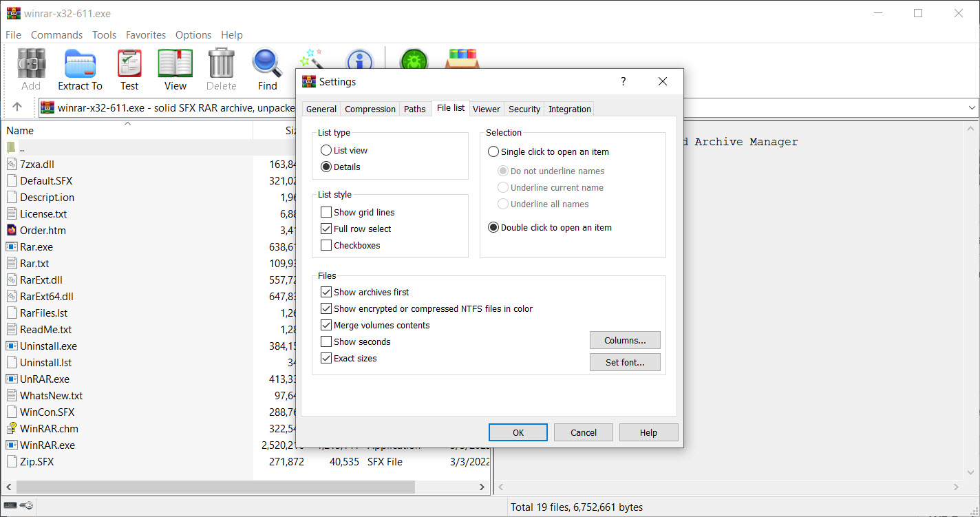Click the SFX books box icon
This screenshot has width=980, height=517.
coord(462,59)
